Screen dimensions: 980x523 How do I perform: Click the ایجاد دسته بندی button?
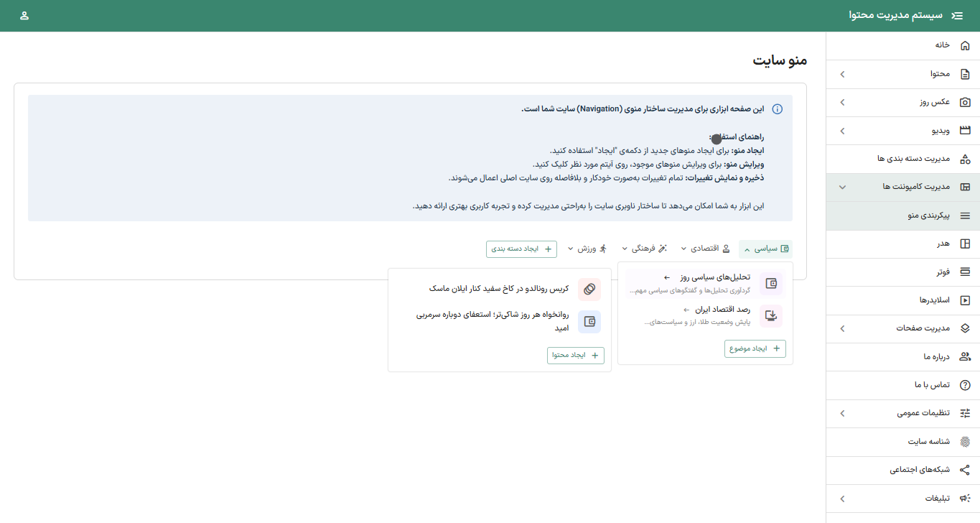coord(521,249)
